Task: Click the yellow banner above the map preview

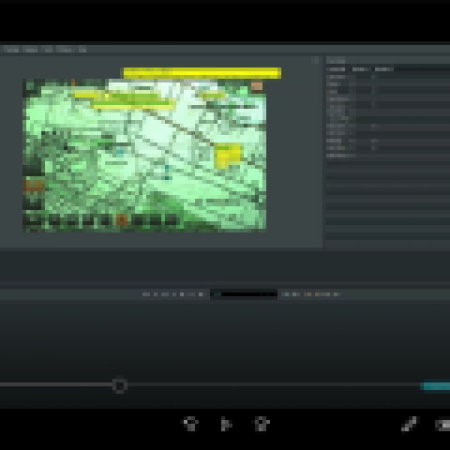Action: [x=202, y=73]
